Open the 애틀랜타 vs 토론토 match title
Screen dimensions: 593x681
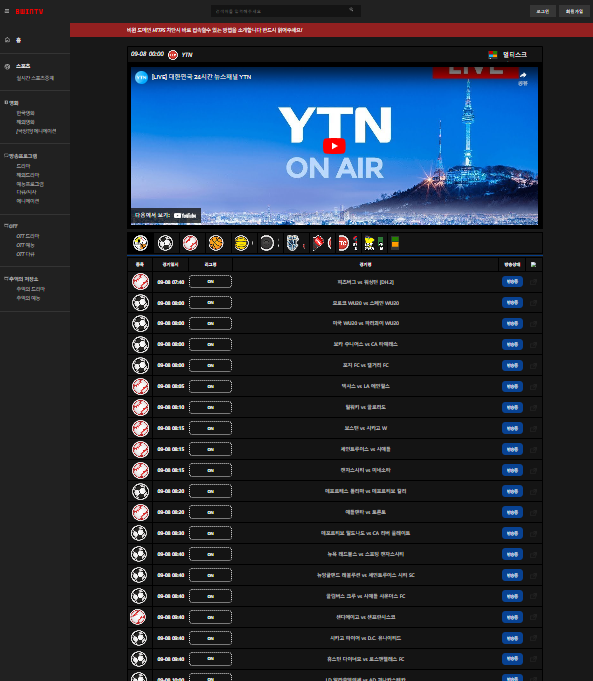[x=365, y=512]
